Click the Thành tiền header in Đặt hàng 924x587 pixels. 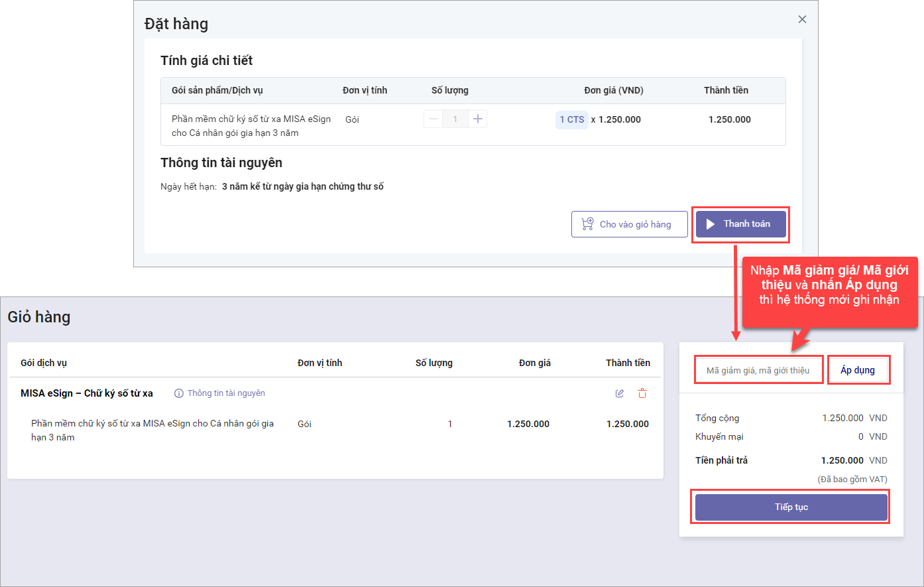click(726, 90)
